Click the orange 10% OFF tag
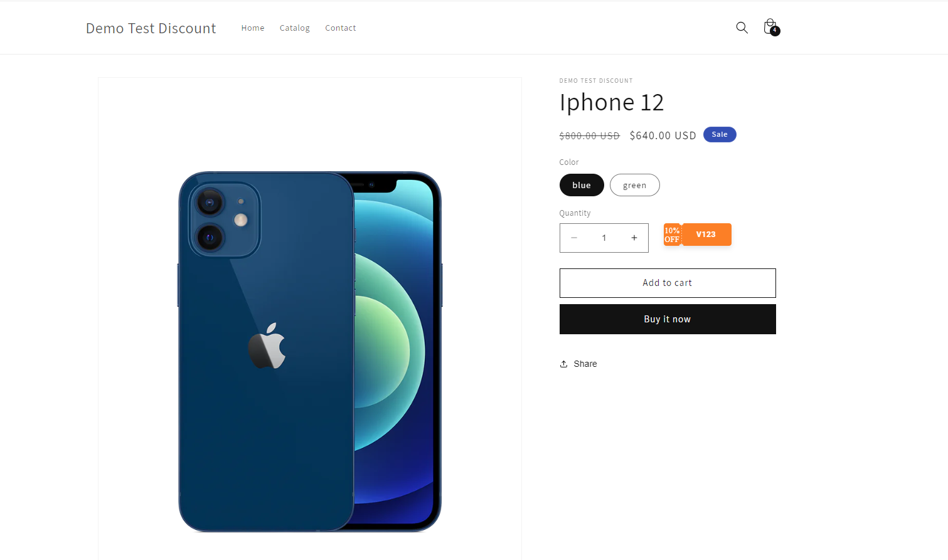The image size is (948, 560). pos(673,235)
